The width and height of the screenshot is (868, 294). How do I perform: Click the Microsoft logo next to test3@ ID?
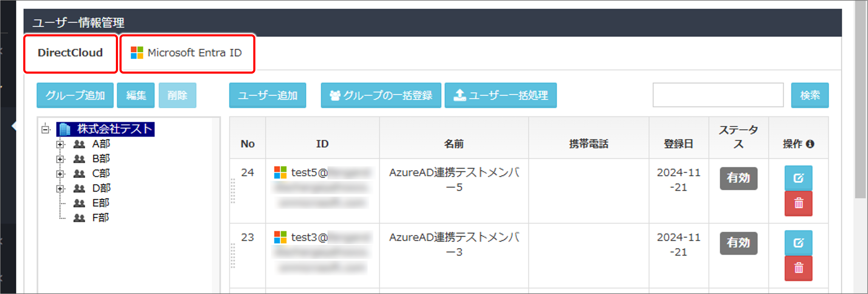[280, 238]
